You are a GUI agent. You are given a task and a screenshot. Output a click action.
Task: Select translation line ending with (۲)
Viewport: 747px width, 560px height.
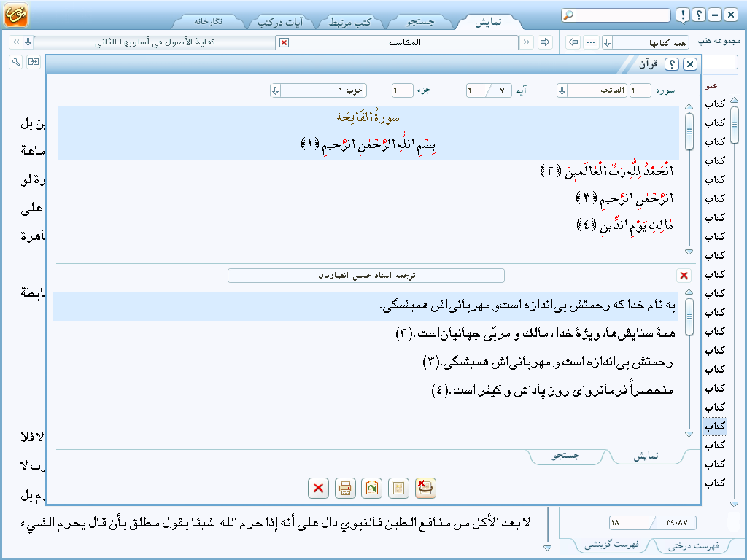[535, 333]
